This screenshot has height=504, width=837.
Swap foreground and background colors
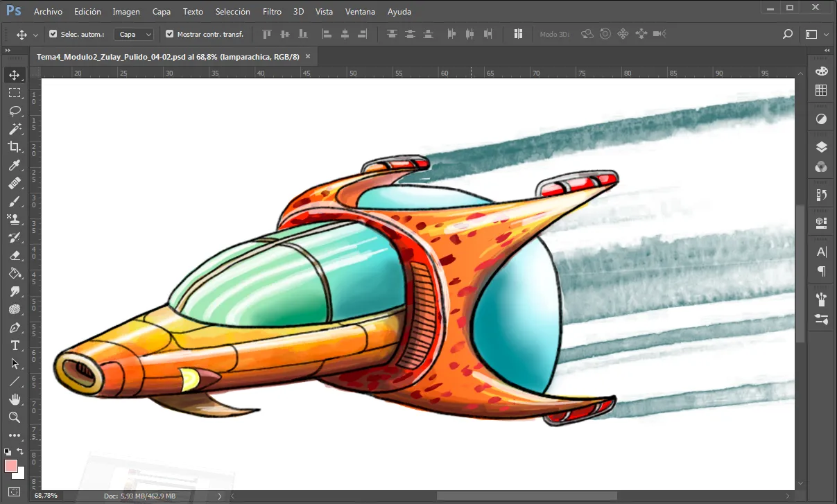(21, 451)
